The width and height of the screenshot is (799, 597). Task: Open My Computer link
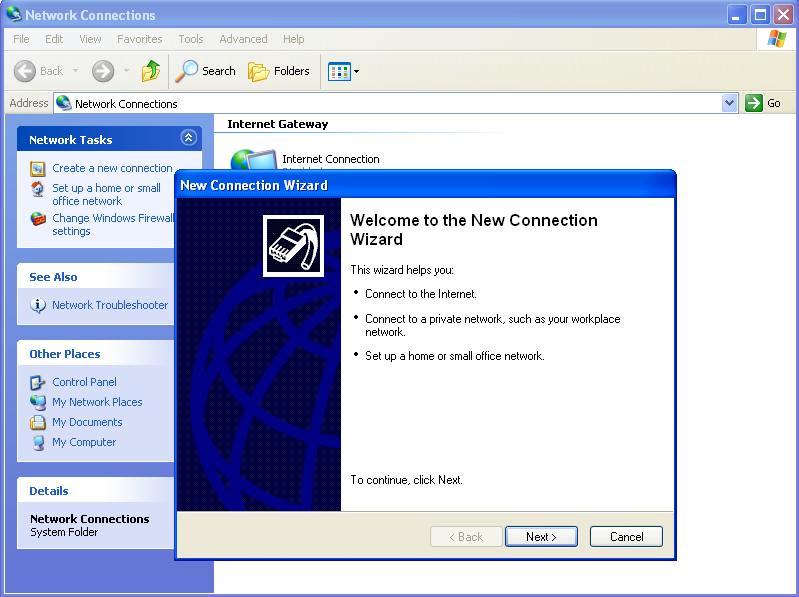click(x=84, y=442)
